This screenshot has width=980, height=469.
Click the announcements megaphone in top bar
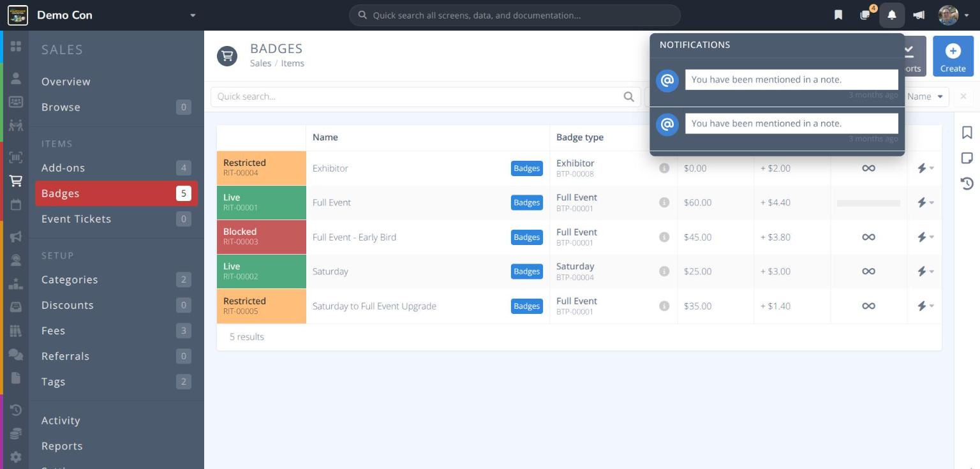pos(919,15)
